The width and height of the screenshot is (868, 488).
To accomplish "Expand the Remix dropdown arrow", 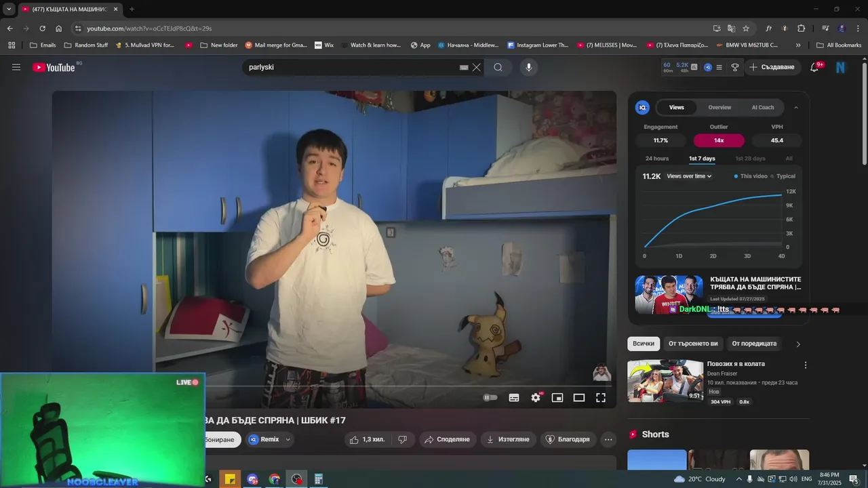I will [288, 439].
